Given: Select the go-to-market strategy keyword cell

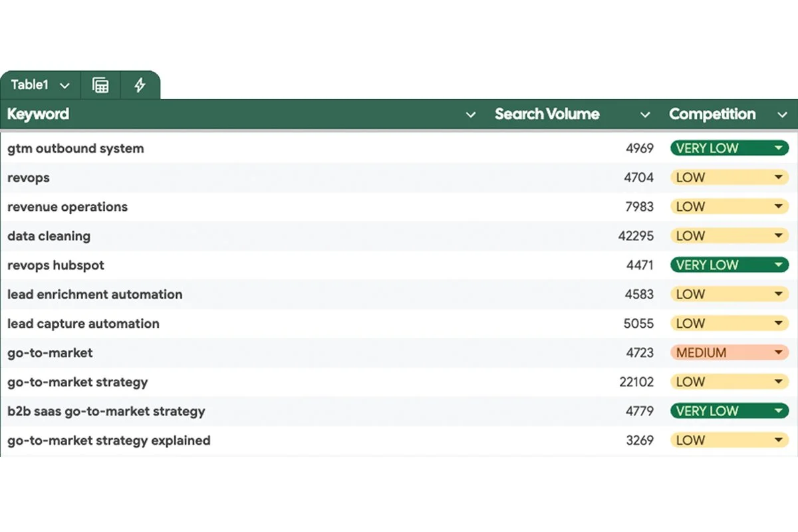Looking at the screenshot, I should [x=78, y=382].
